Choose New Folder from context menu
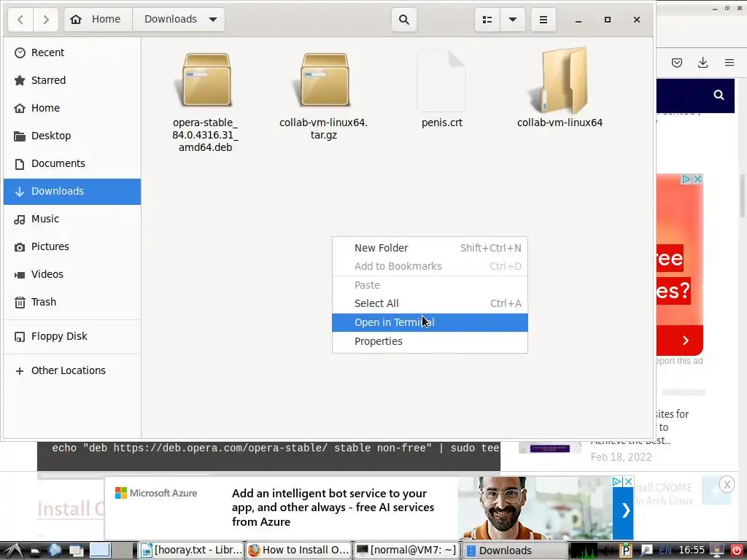 pos(430,248)
